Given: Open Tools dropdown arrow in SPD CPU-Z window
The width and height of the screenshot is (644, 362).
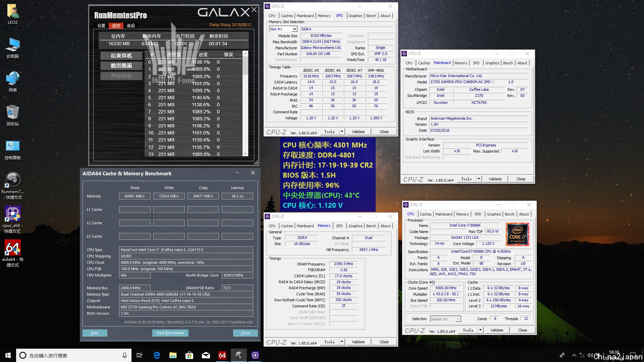Looking at the screenshot, I should (x=342, y=132).
